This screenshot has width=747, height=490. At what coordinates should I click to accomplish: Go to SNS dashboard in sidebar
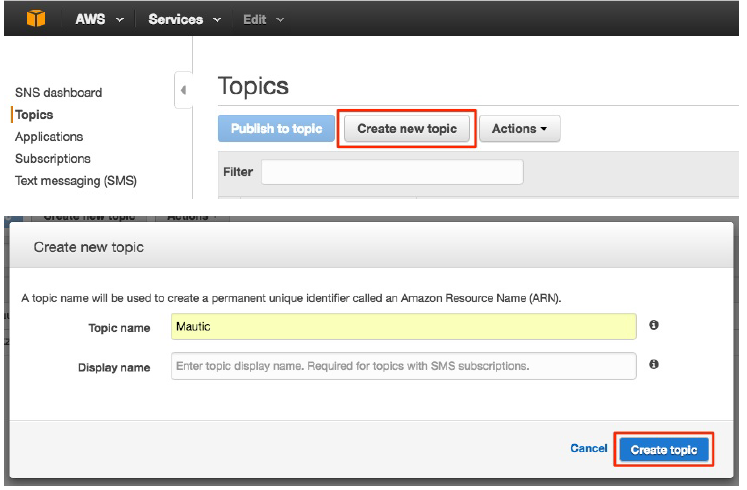click(x=58, y=92)
